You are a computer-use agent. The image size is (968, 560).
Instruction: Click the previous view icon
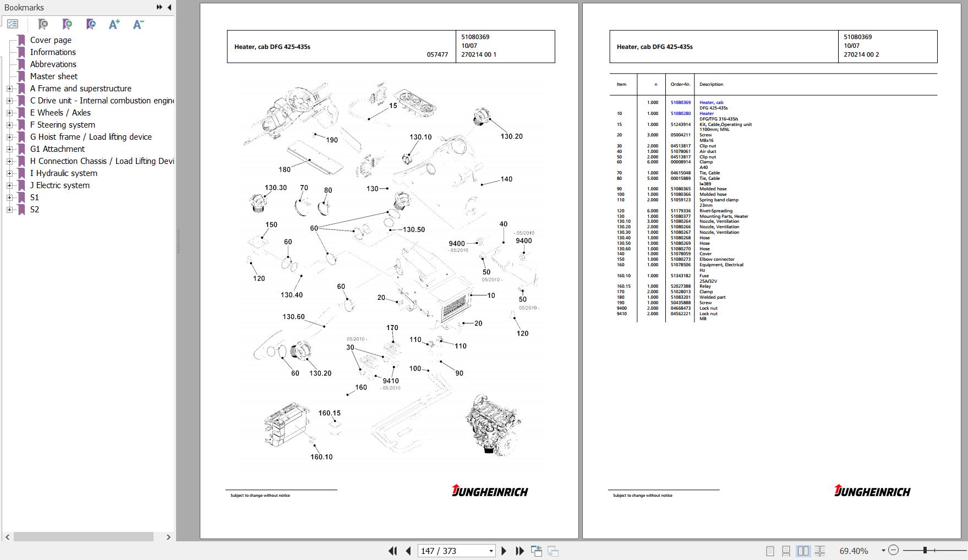[x=537, y=551]
